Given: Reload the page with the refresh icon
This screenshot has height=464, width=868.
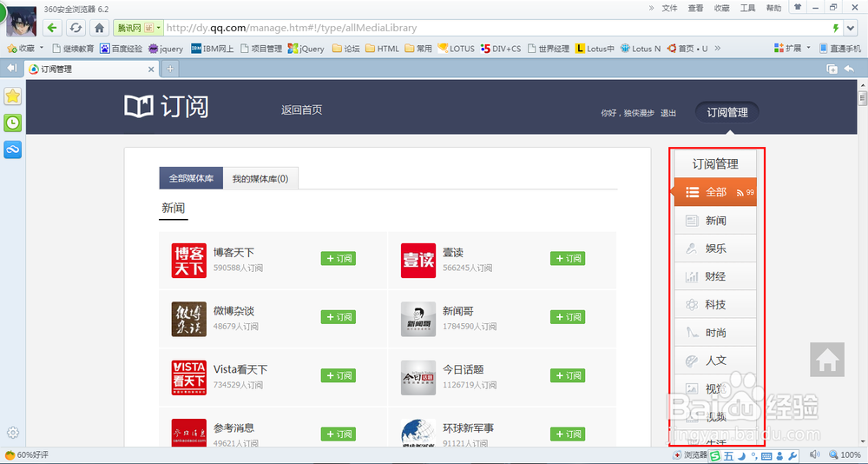Looking at the screenshot, I should click(76, 28).
